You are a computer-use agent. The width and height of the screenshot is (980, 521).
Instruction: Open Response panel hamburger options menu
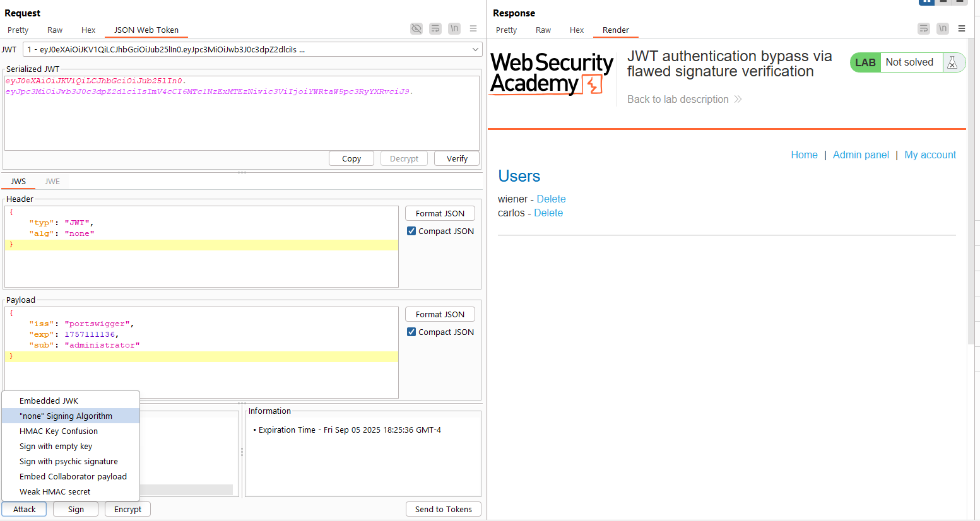tap(962, 28)
